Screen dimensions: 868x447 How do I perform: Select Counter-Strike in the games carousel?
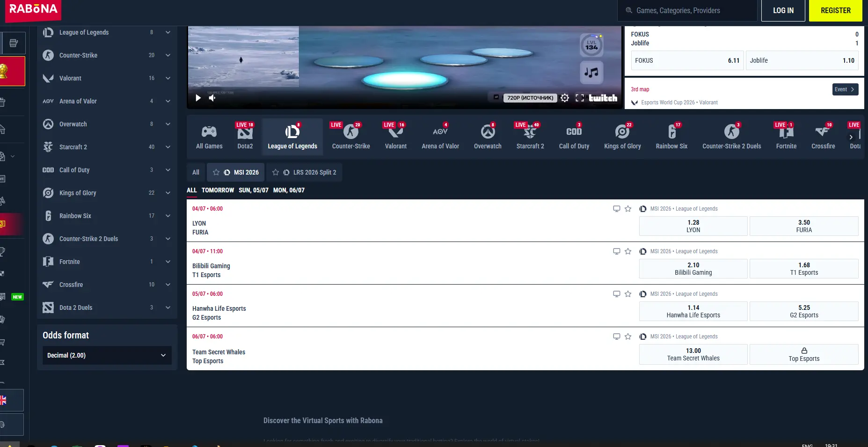click(x=351, y=136)
